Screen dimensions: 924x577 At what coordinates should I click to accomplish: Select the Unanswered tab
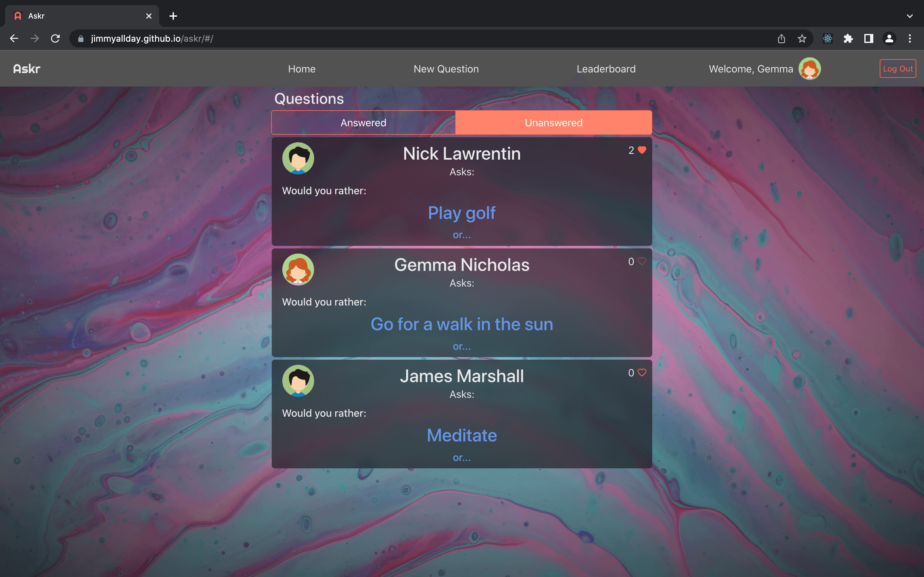(553, 122)
